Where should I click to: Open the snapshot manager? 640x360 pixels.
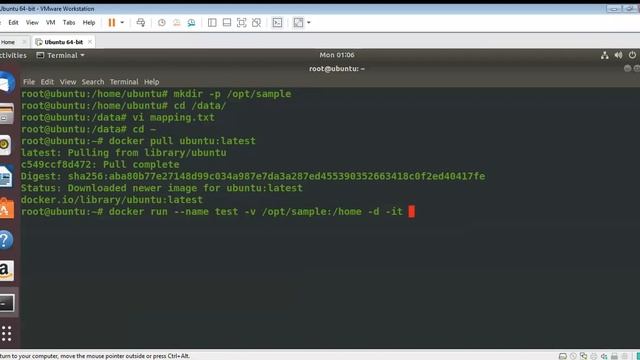coord(191,23)
